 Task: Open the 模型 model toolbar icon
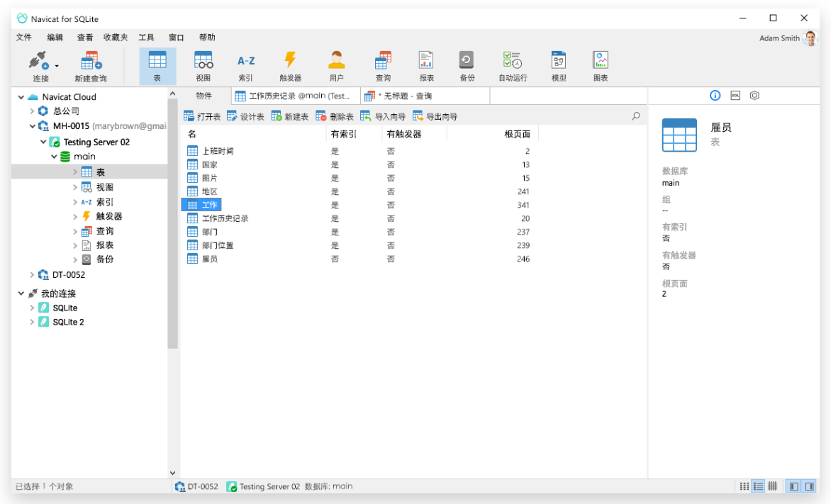[559, 66]
